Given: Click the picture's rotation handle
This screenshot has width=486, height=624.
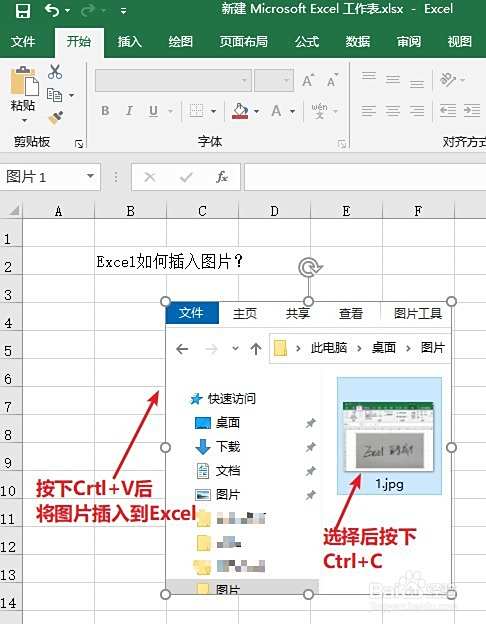Looking at the screenshot, I should (309, 267).
